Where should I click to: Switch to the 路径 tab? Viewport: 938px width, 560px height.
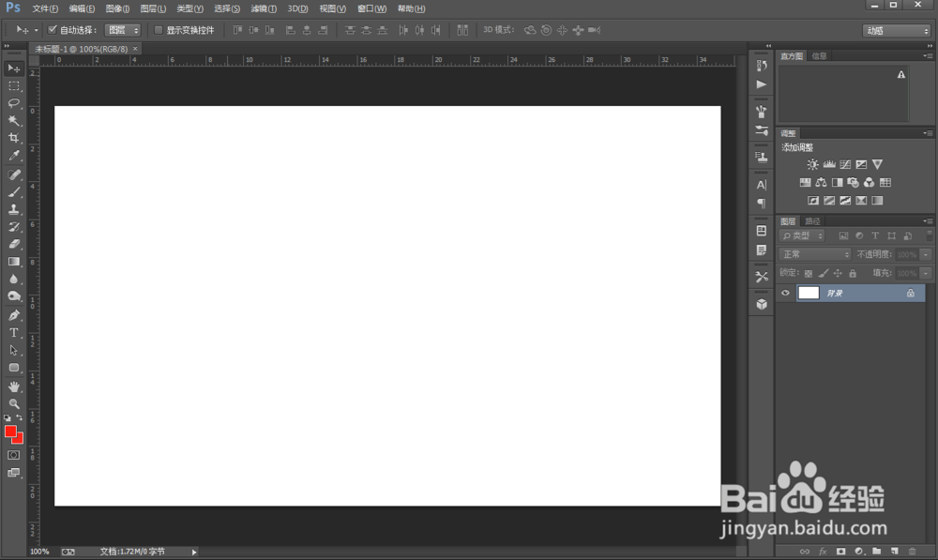[x=812, y=221]
